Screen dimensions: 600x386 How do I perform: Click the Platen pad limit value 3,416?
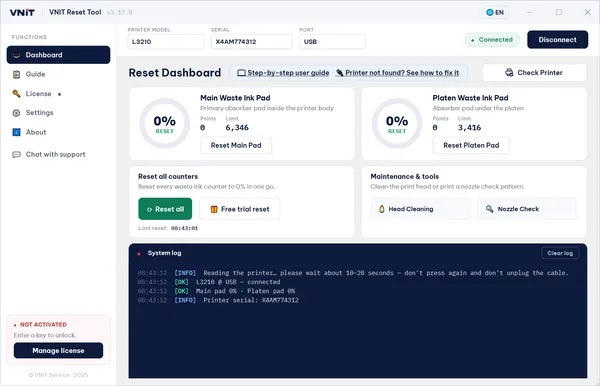pos(469,128)
